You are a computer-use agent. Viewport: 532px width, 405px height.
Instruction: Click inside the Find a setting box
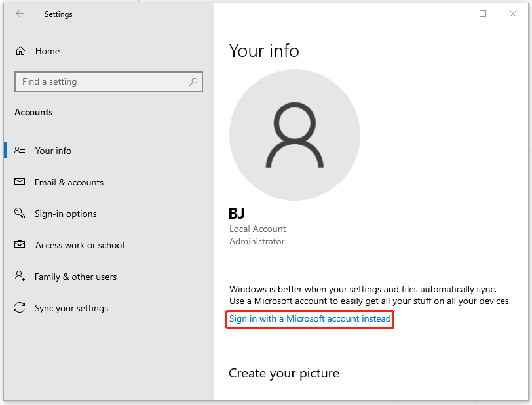pos(98,81)
